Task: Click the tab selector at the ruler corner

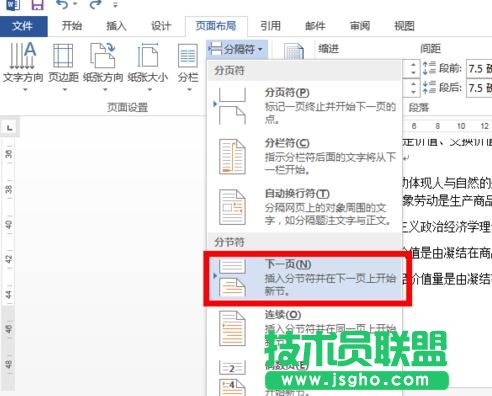Action: click(10, 128)
